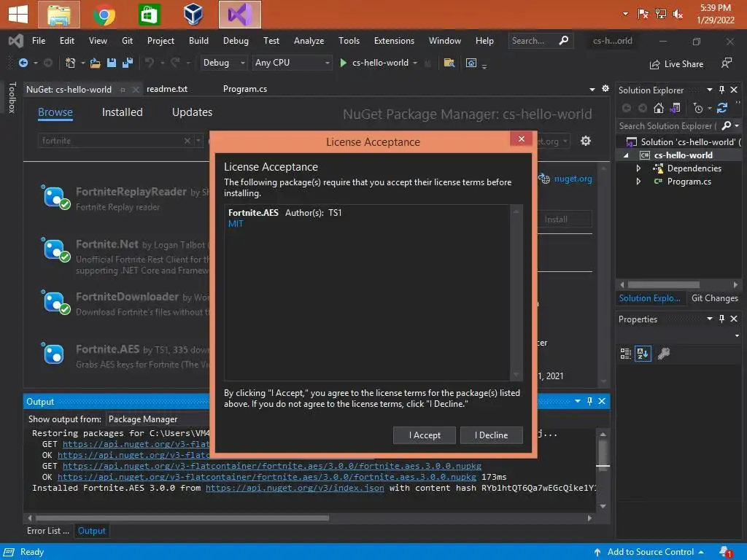
Task: Open the document tab list dropdown
Action: point(592,89)
